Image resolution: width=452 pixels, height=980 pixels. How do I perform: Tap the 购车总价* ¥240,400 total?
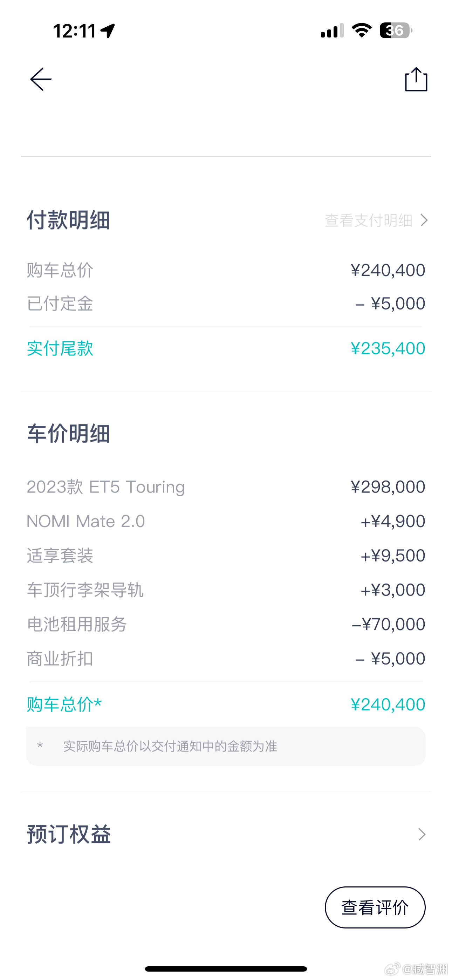pos(388,704)
